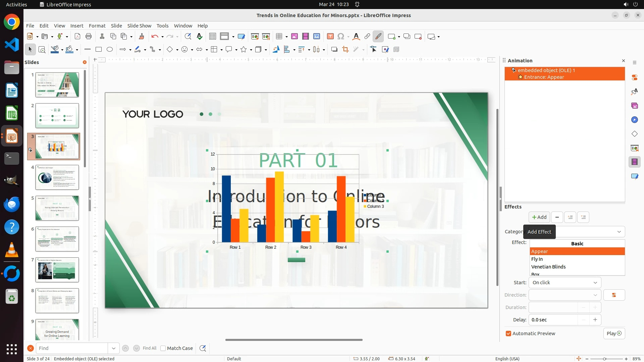Select the Crop Image tool
The image size is (644, 362).
tap(345, 50)
